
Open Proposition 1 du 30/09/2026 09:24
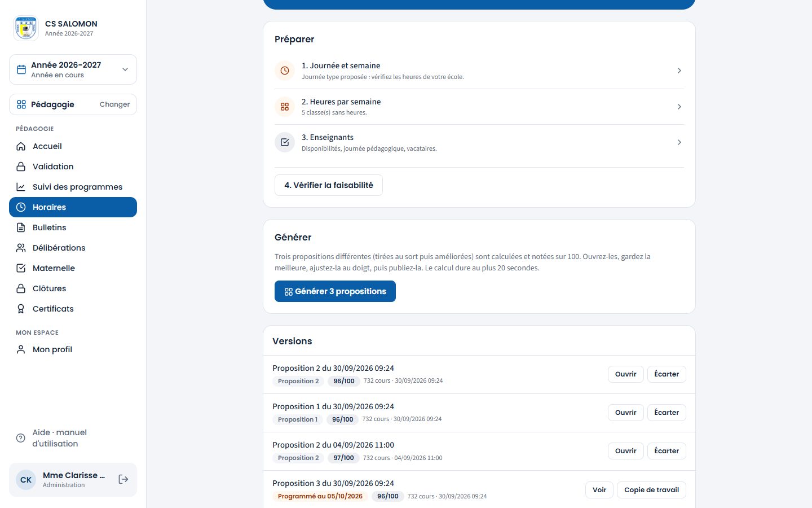625,413
